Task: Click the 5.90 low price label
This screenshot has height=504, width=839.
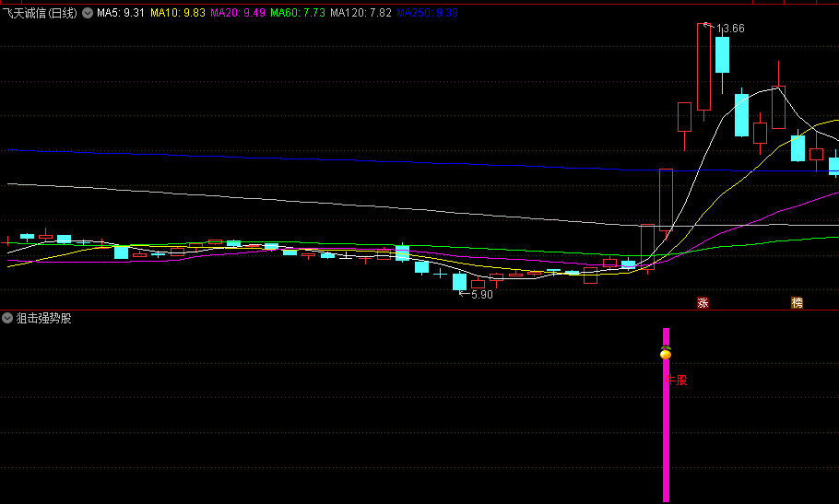Action: coord(481,295)
